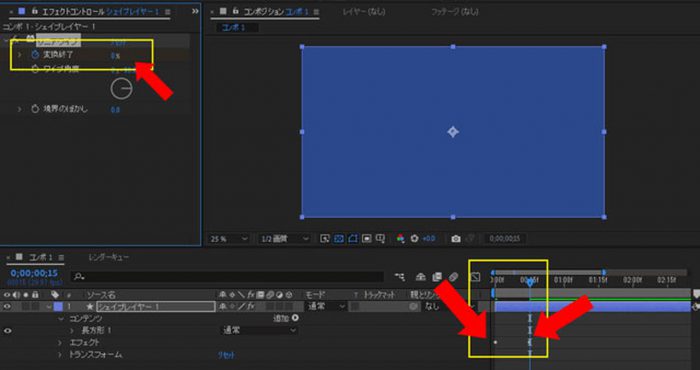
Task: Open the コンポジション panel menu
Action: click(x=316, y=12)
